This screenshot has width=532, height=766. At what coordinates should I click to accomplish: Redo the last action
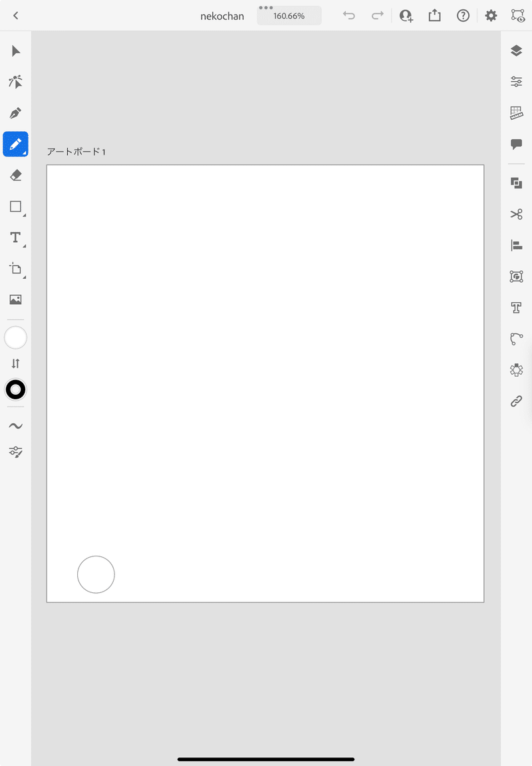(x=377, y=15)
